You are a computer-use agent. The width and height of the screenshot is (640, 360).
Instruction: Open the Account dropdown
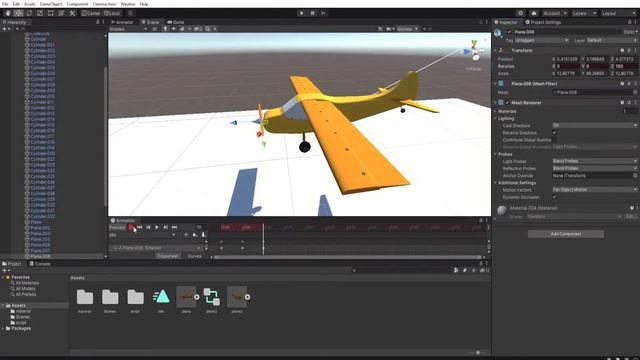coord(555,13)
